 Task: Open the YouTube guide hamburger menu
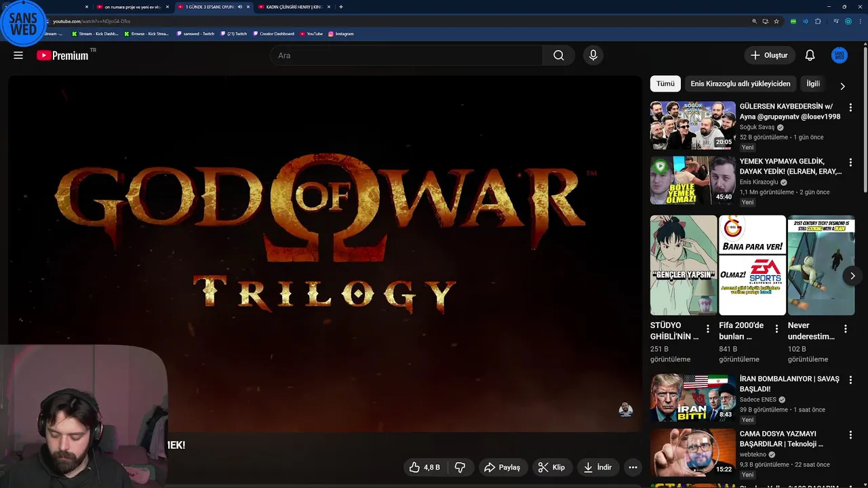[x=18, y=56]
